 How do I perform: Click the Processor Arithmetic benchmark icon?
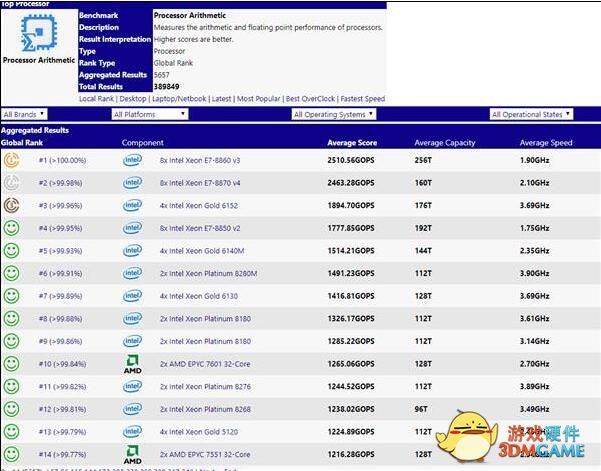[x=39, y=33]
